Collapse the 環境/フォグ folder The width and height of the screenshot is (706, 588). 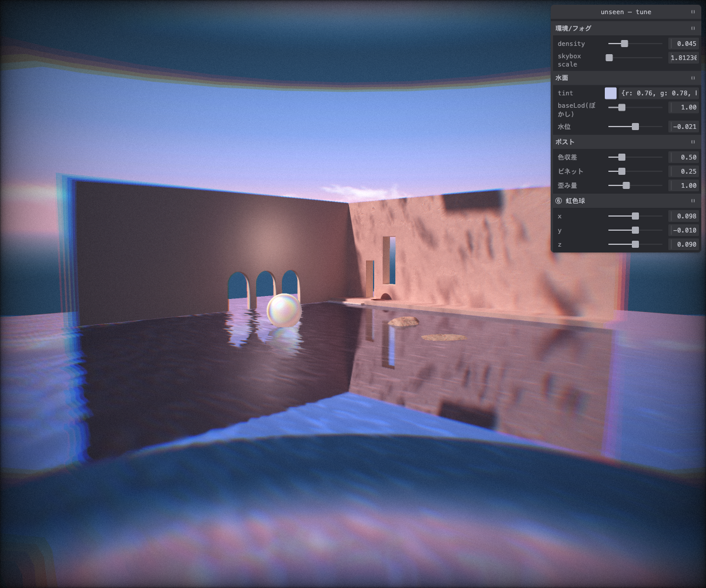(626, 28)
